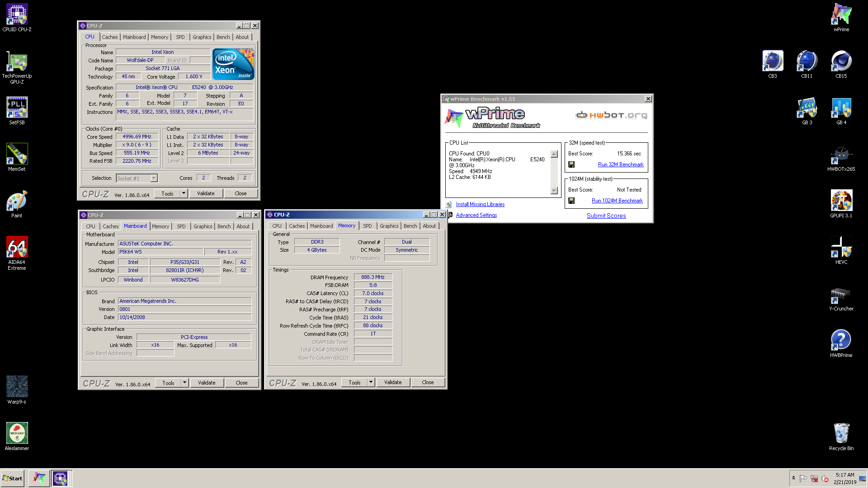Open the GB 3 desktop icon
Image resolution: width=868 pixels, height=488 pixels.
(807, 111)
